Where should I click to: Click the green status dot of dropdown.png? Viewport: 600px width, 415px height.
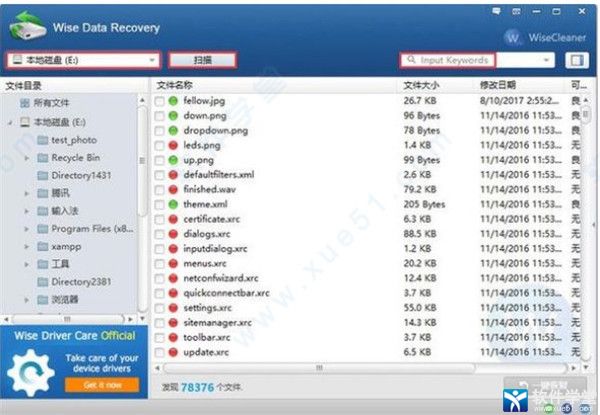173,131
